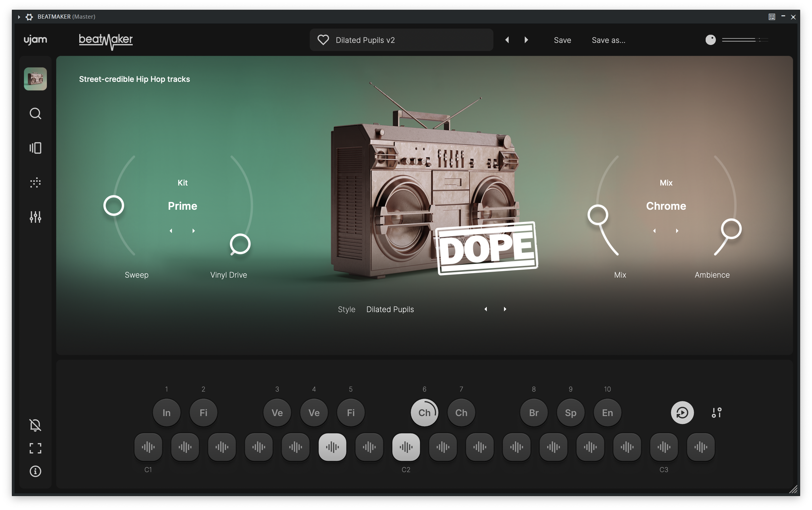Click the fullscreen brackets icon

coord(35,448)
